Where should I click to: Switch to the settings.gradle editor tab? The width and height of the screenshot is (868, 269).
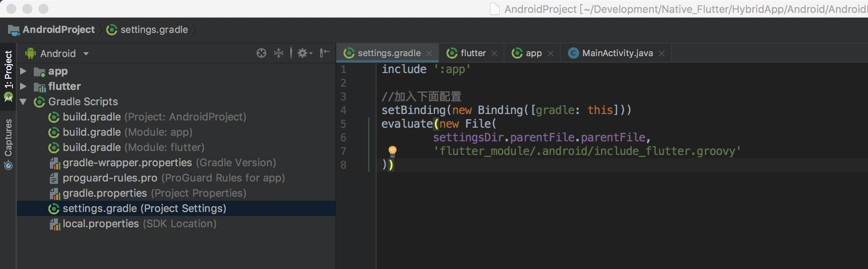[388, 53]
